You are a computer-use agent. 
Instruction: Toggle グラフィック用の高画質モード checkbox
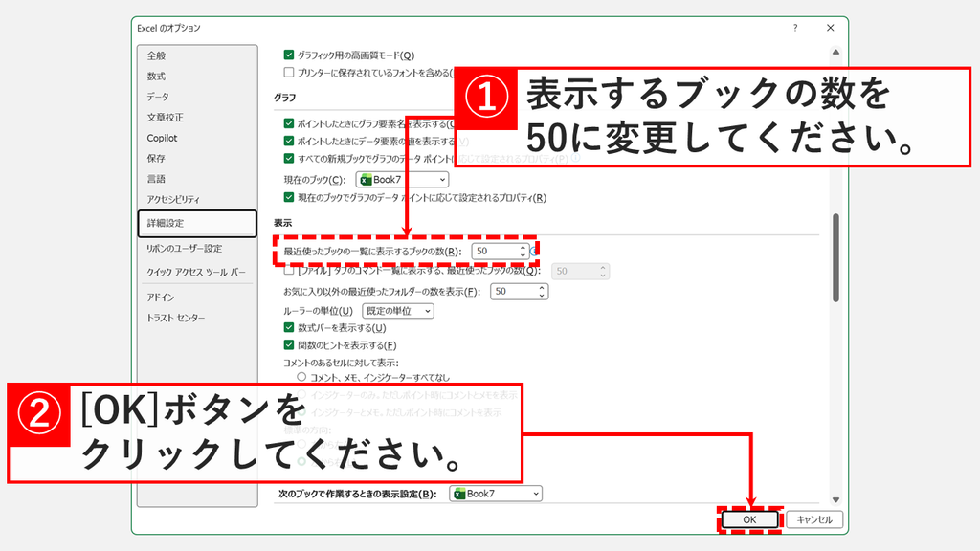(289, 55)
